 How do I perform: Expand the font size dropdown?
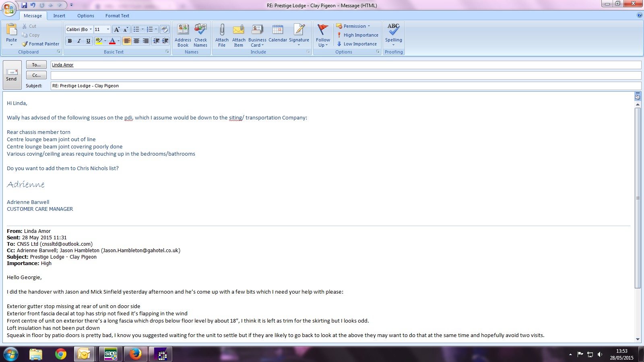pyautogui.click(x=108, y=29)
